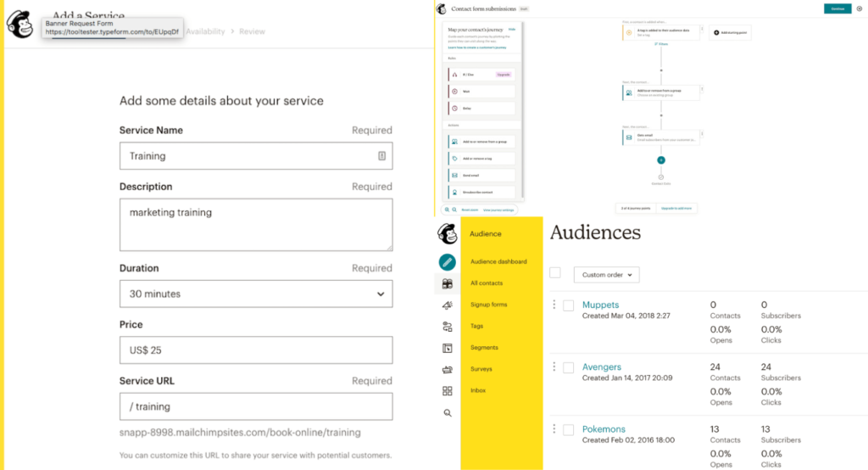Open Segments in the Audience menu
868x470 pixels.
point(484,348)
